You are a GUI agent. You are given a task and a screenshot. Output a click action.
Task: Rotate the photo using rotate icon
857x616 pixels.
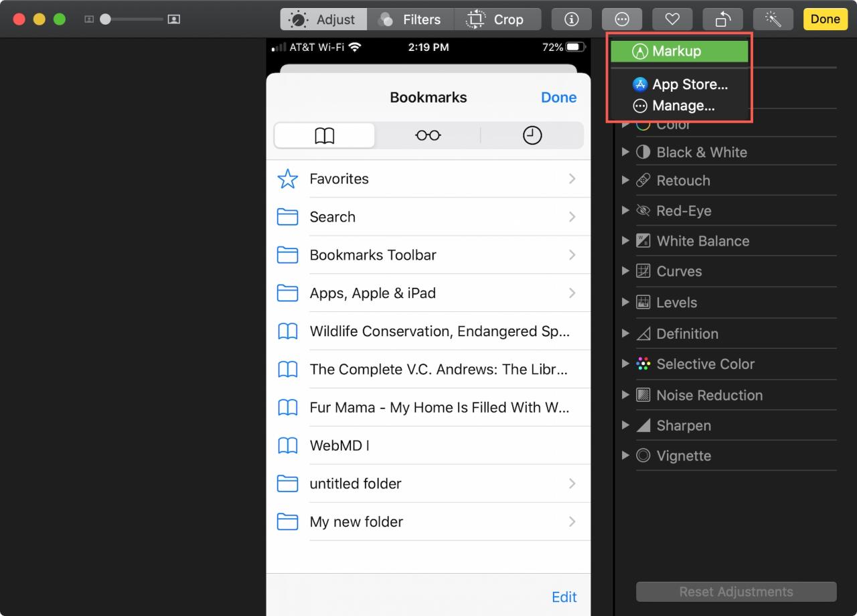(x=722, y=19)
